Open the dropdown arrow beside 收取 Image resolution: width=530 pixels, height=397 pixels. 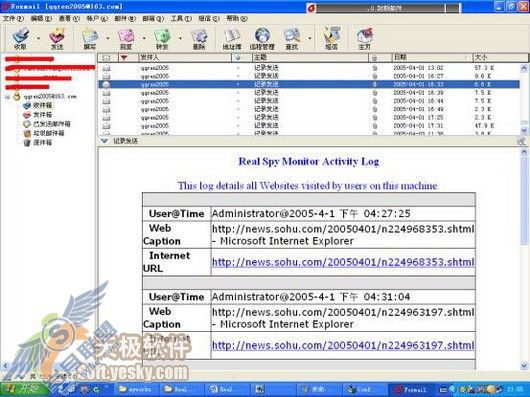pyautogui.click(x=38, y=38)
